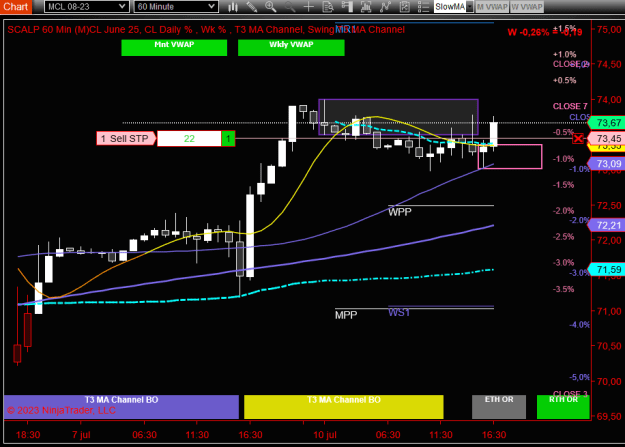The width and height of the screenshot is (625, 447).
Task: Select the drawing tools pencil icon
Action: tap(252, 7)
